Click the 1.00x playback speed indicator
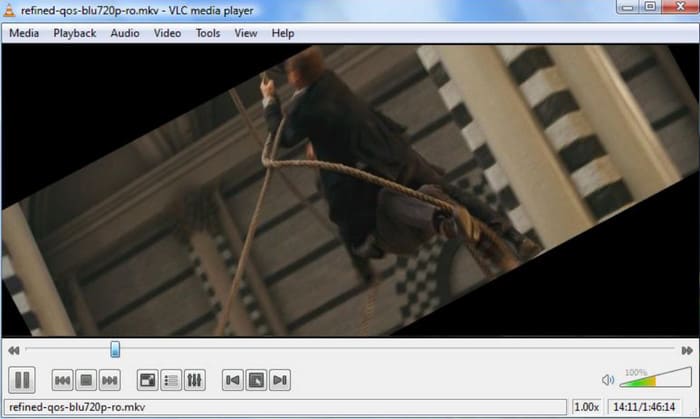This screenshot has height=419, width=700. point(587,407)
